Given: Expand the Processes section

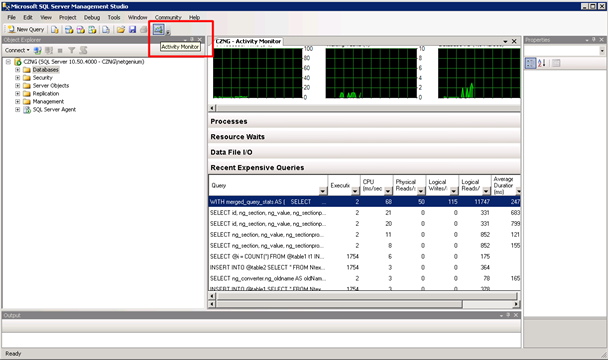Looking at the screenshot, I should point(364,121).
